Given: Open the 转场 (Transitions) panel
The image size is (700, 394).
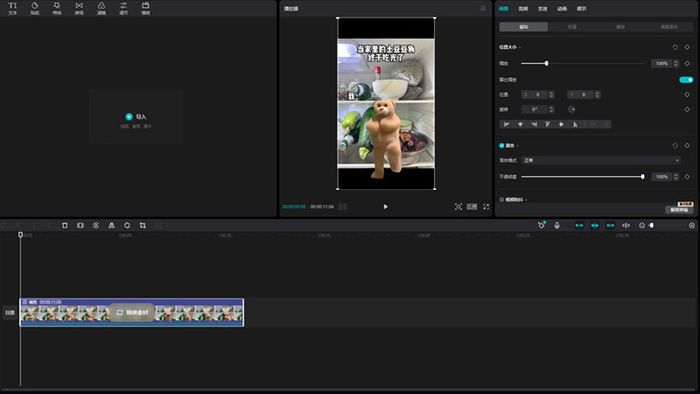Looking at the screenshot, I should tap(79, 8).
